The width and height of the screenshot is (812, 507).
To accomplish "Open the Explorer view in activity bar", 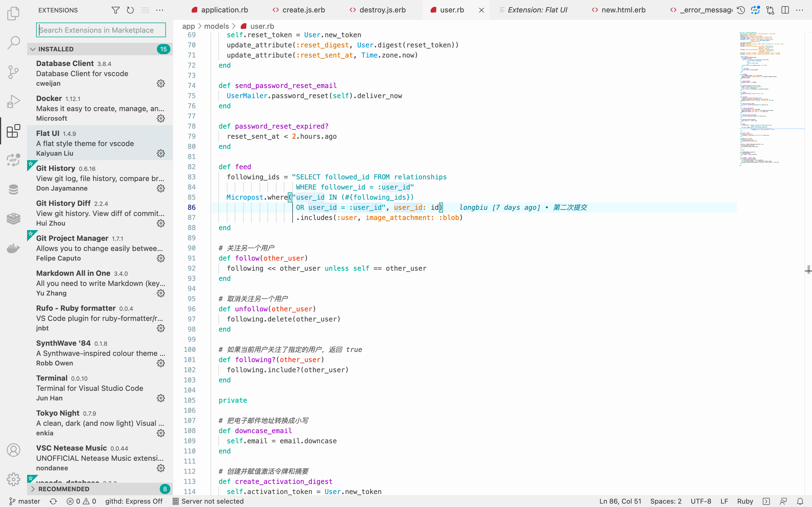I will 14,14.
